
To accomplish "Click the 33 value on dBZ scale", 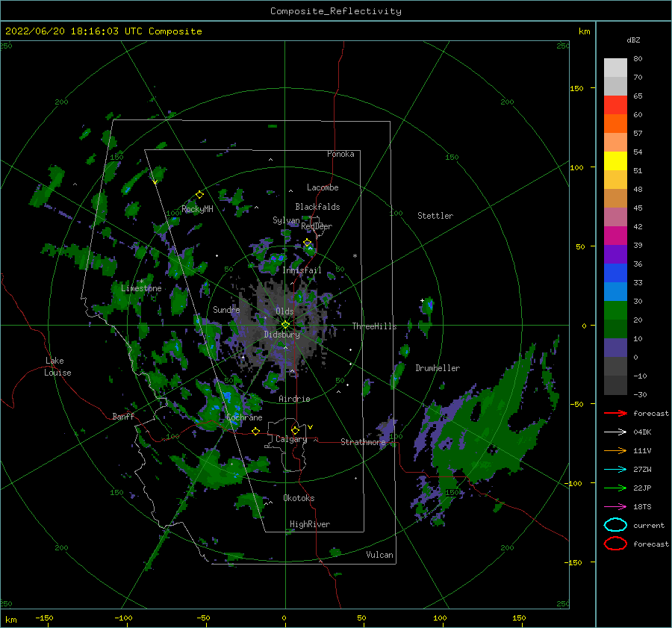I will (638, 282).
